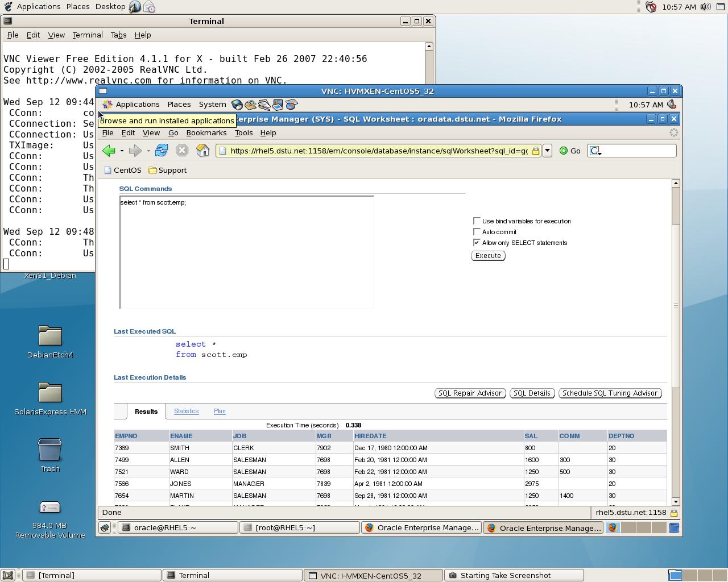The height and width of the screenshot is (582, 728).
Task: Launch the spreadsheet app from the VNC panel
Action: tap(292, 105)
